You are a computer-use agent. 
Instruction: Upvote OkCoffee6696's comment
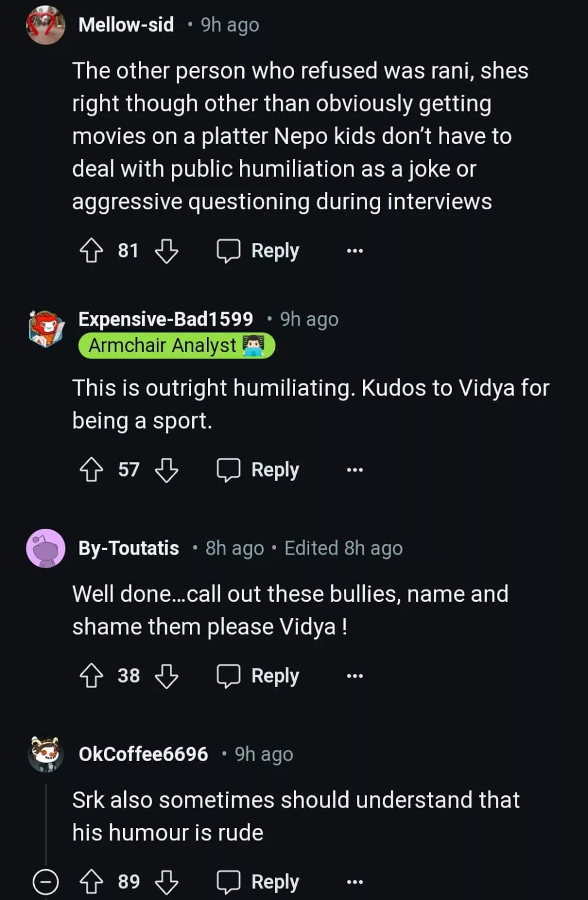(91, 881)
